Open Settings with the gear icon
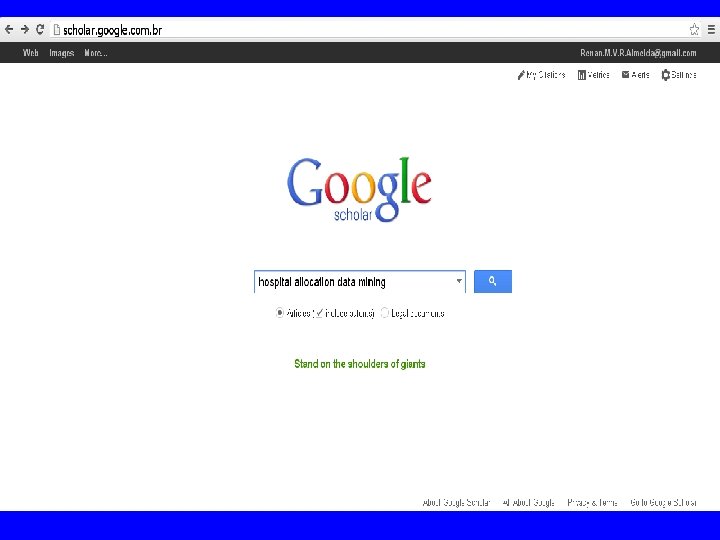This screenshot has width=720, height=540. point(679,75)
